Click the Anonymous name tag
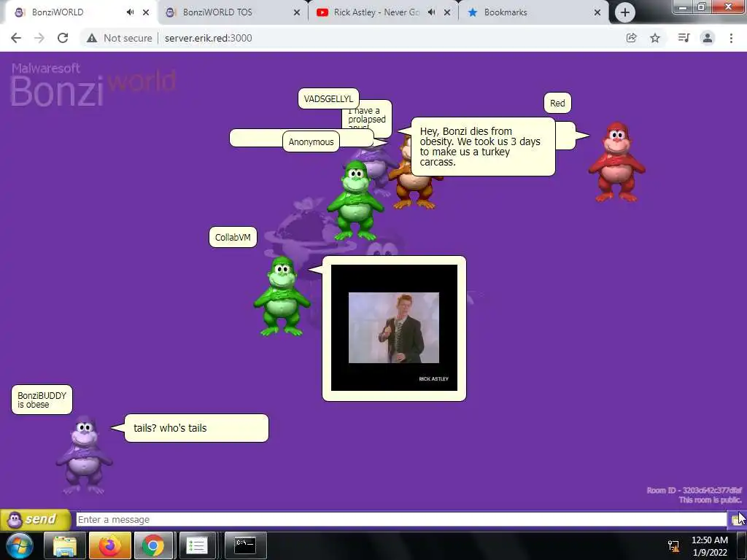Image resolution: width=747 pixels, height=560 pixels. (x=311, y=142)
